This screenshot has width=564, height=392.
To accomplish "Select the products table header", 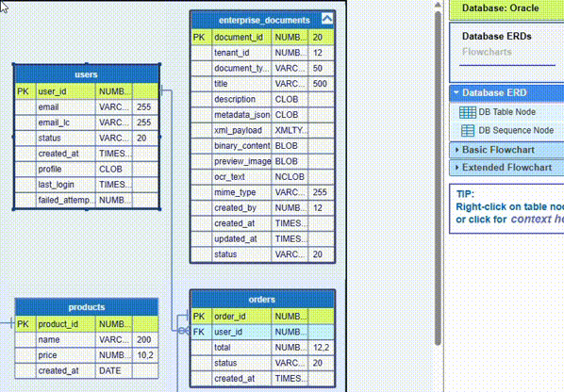I will pos(87,307).
